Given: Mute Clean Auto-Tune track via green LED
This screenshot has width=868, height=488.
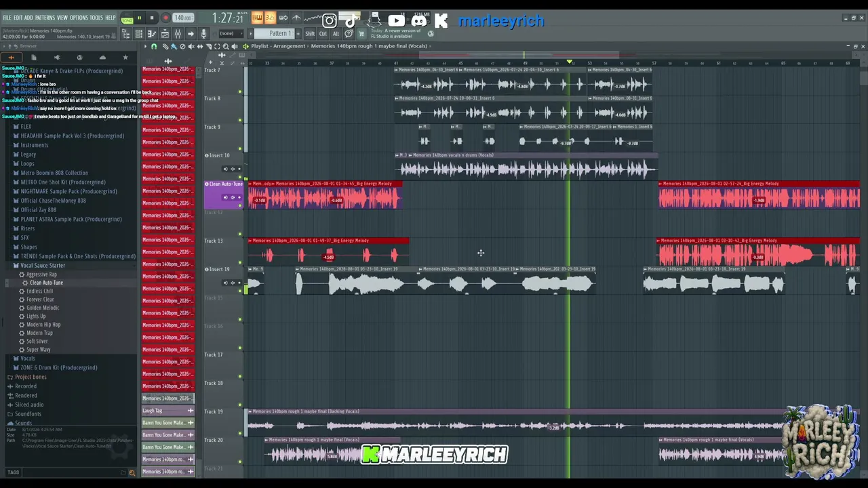Looking at the screenshot, I should pyautogui.click(x=240, y=205).
